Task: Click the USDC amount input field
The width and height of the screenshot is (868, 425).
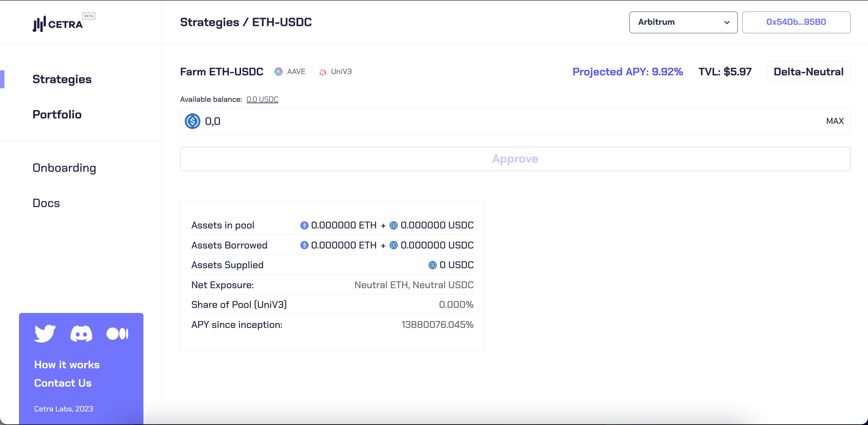Action: tap(515, 121)
